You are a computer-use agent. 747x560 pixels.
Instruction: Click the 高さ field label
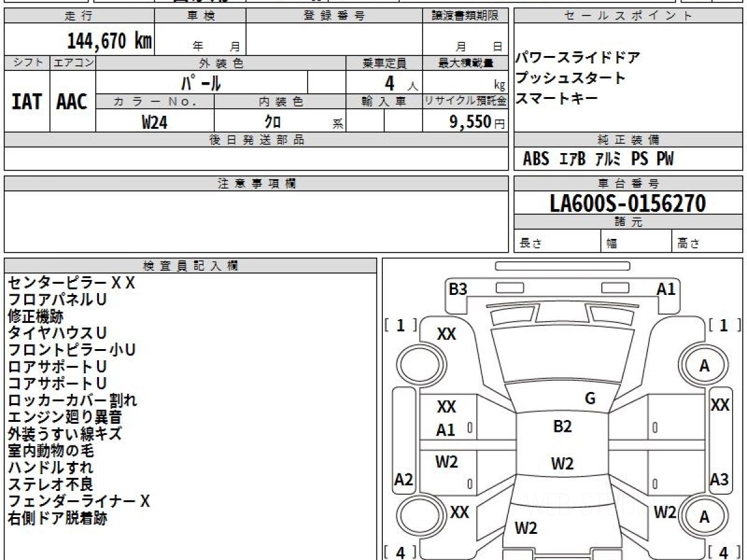pos(688,243)
